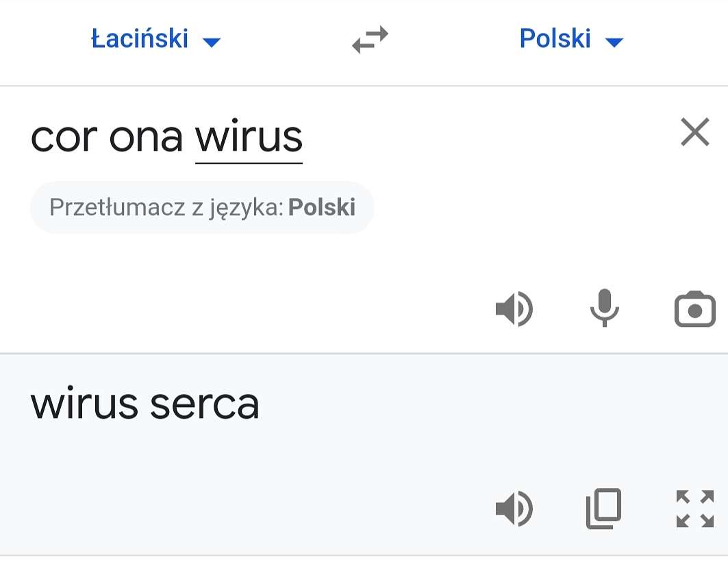The image size is (728, 564).
Task: Select the translation result 'wirus serca'
Action: tap(145, 404)
